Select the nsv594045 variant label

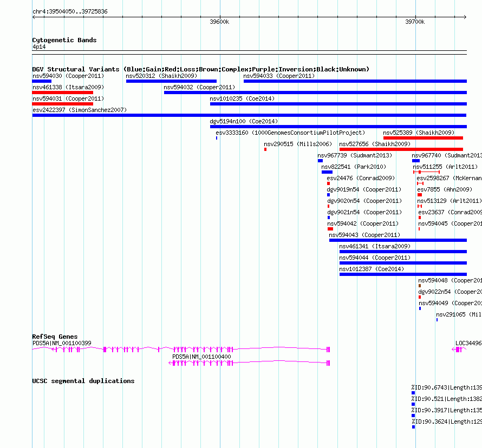[x=450, y=223]
